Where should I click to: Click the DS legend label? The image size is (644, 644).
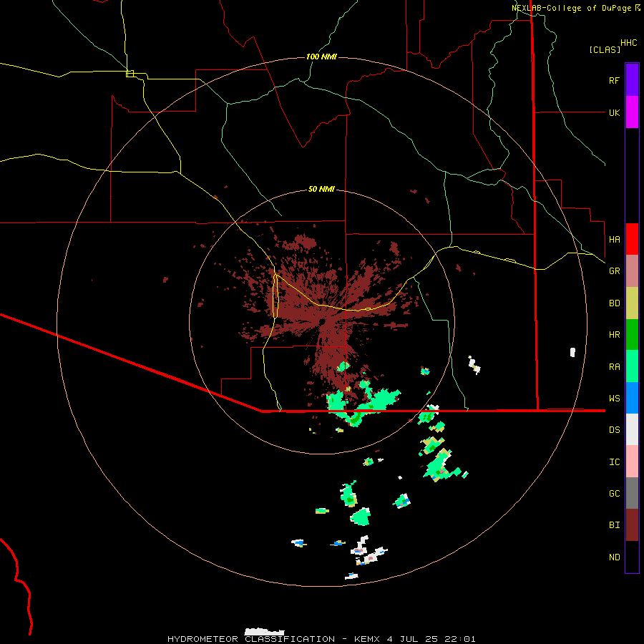click(x=614, y=429)
